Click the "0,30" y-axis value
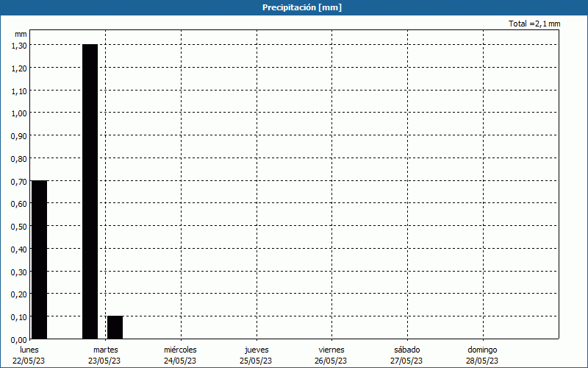The width and height of the screenshot is (588, 368). (x=19, y=272)
